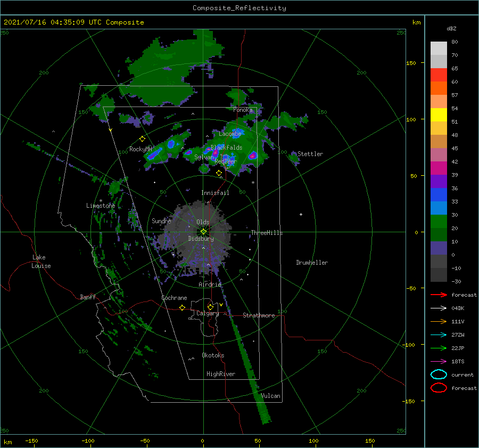
Task: Select the cyan 27ZW arrow icon
Action: point(439,335)
